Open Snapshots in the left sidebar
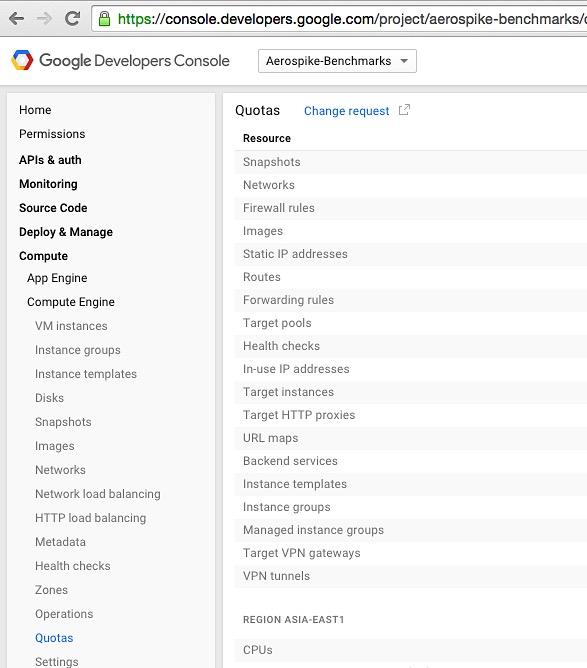The width and height of the screenshot is (587, 668). tap(63, 422)
